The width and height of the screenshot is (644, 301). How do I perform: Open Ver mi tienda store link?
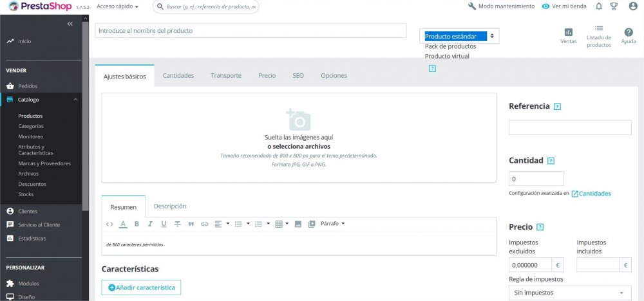pyautogui.click(x=564, y=6)
